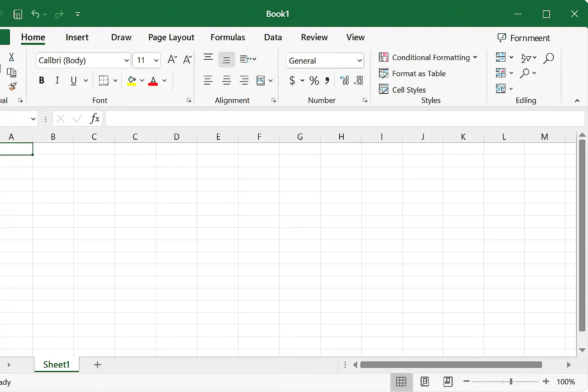This screenshot has height=392, width=588.
Task: Click the Increase Decimal icon
Action: 345,81
